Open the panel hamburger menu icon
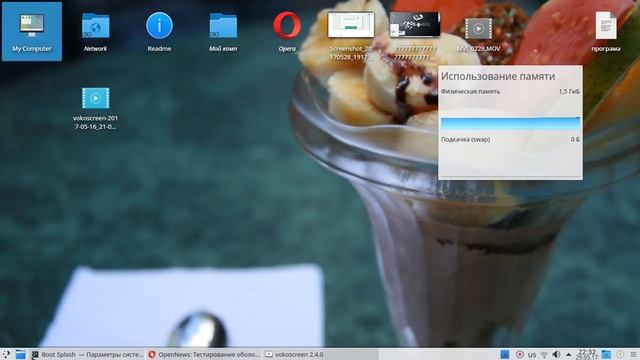 coord(633,354)
